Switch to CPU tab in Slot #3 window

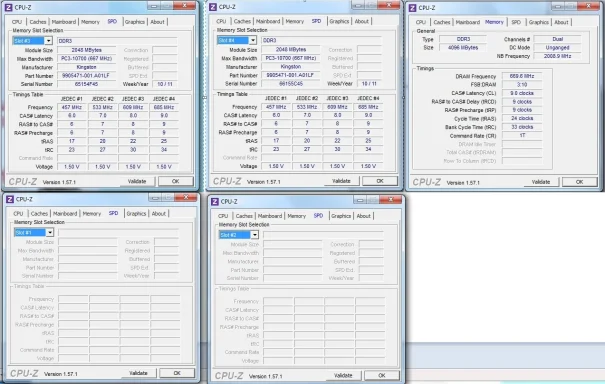tap(17, 22)
